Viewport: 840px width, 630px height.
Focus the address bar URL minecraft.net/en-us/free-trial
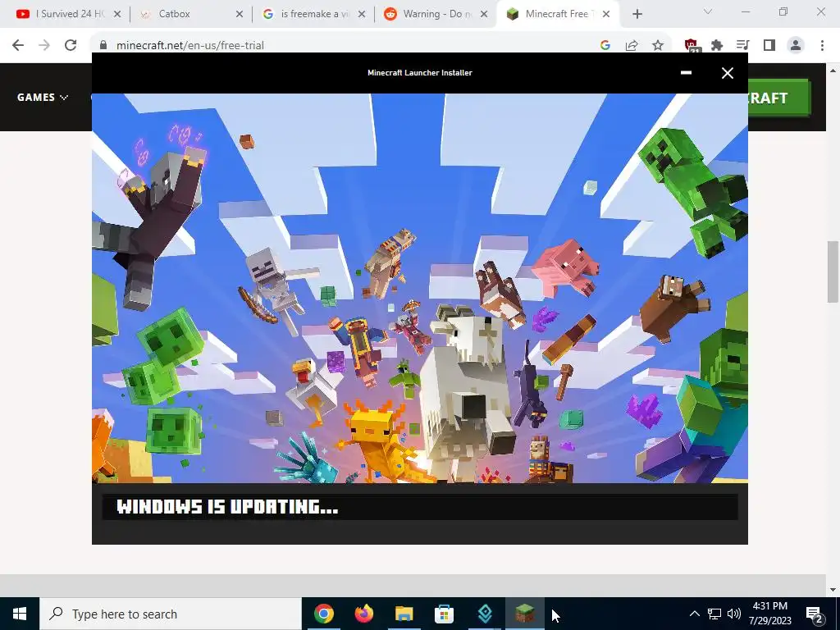(x=190, y=45)
